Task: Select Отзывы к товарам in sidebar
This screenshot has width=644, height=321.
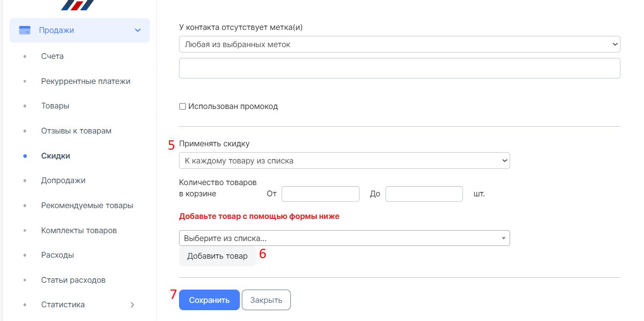Action: 77,131
